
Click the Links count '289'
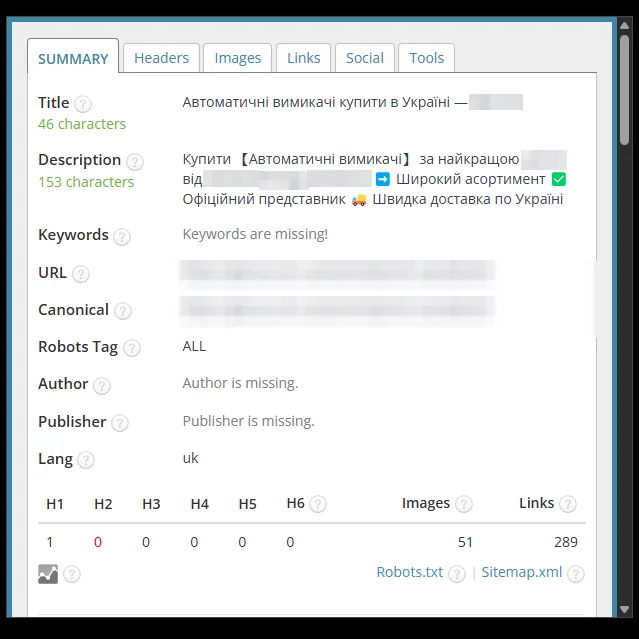pyautogui.click(x=566, y=542)
